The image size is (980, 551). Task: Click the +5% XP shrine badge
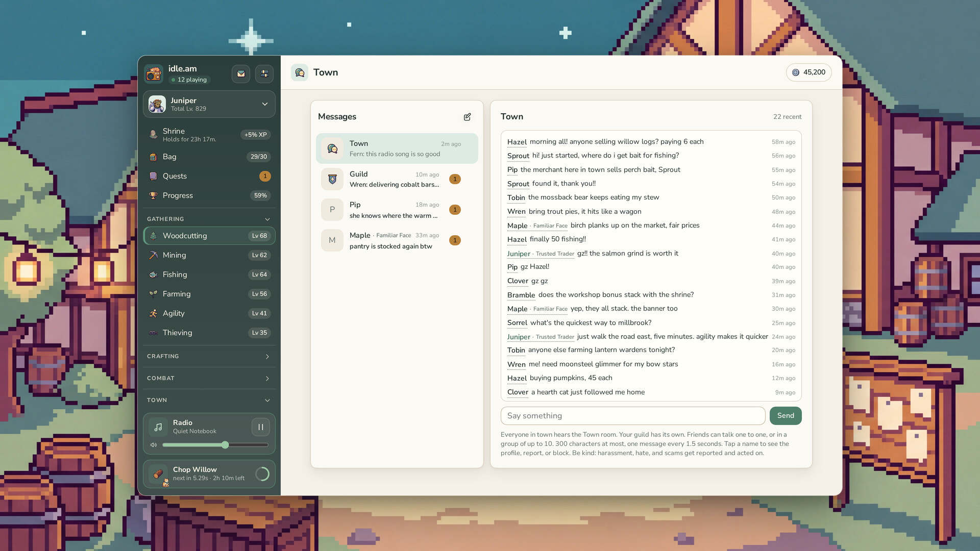[255, 135]
